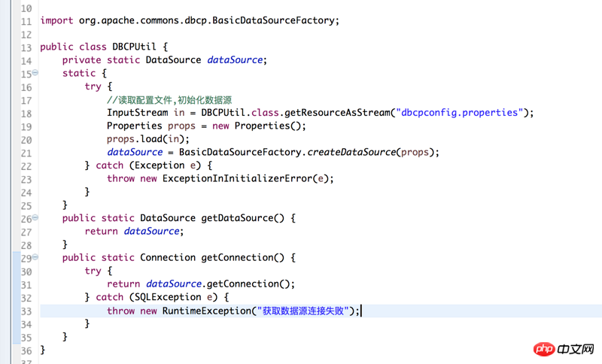Collapse the getConnection method fold on line 29
Viewport: 602px width, 364px height.
35,257
